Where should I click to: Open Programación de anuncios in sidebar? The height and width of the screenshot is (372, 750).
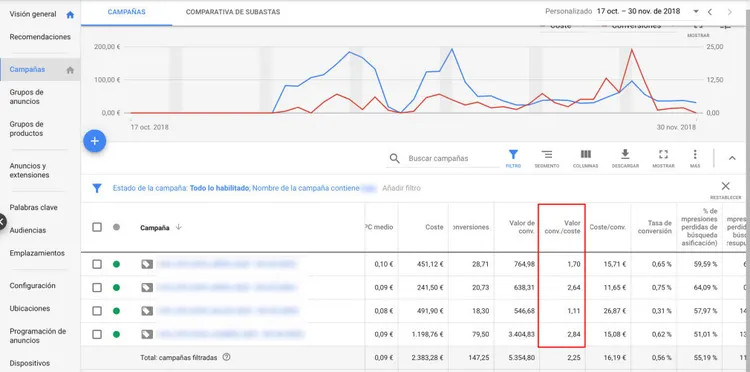coord(38,336)
